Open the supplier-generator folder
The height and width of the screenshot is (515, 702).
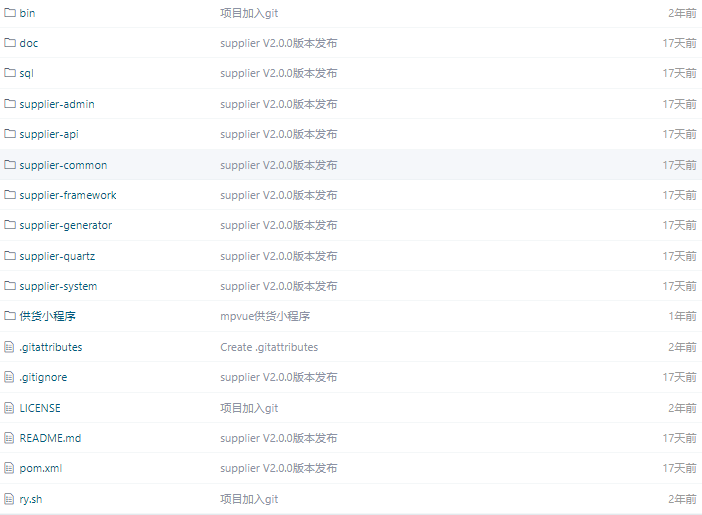coord(65,225)
